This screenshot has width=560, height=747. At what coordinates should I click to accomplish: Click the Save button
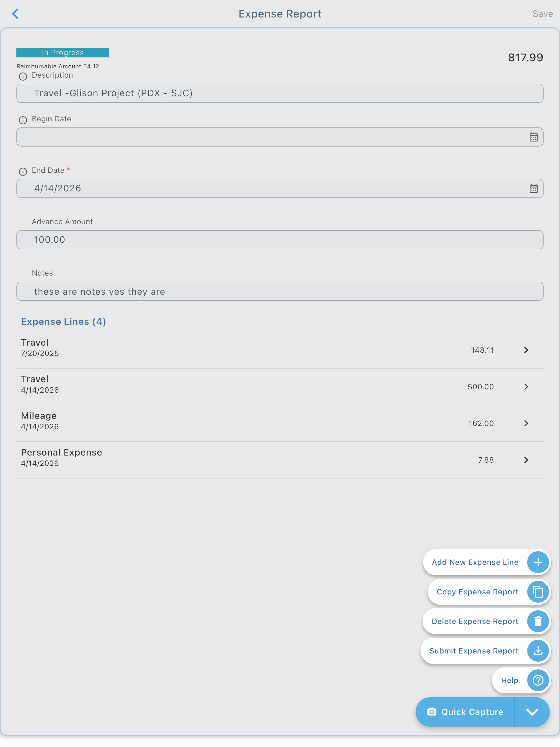542,14
